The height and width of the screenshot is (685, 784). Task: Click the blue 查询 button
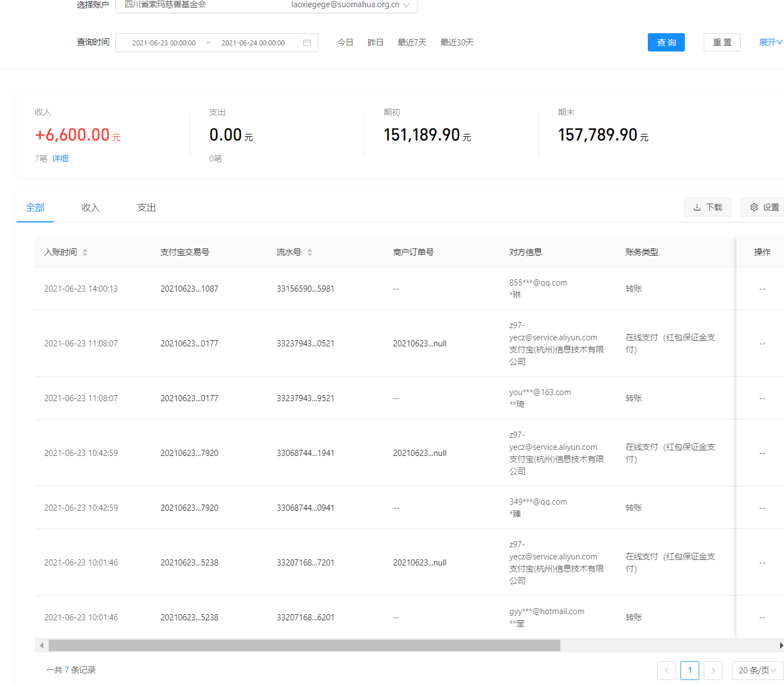pyautogui.click(x=666, y=43)
